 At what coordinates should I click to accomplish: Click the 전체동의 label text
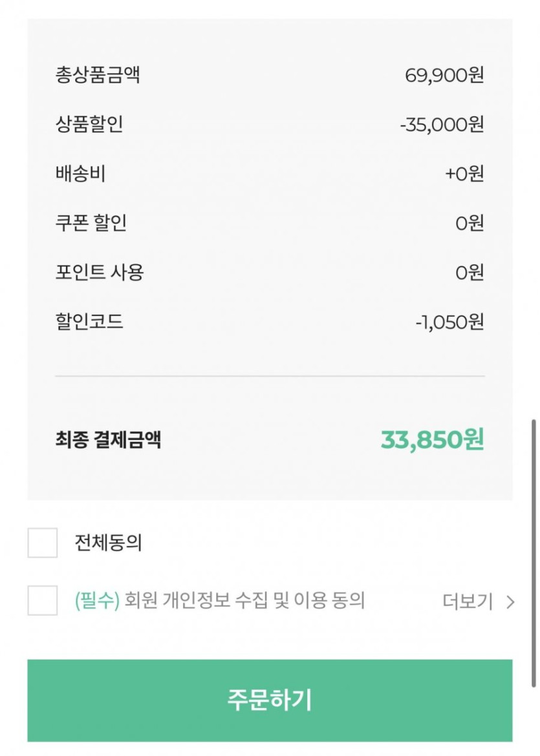tap(108, 543)
